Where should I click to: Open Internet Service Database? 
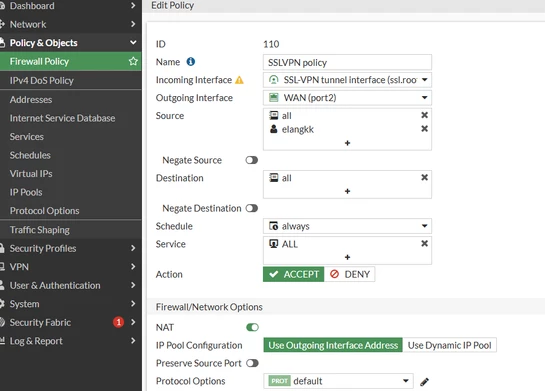[71, 118]
